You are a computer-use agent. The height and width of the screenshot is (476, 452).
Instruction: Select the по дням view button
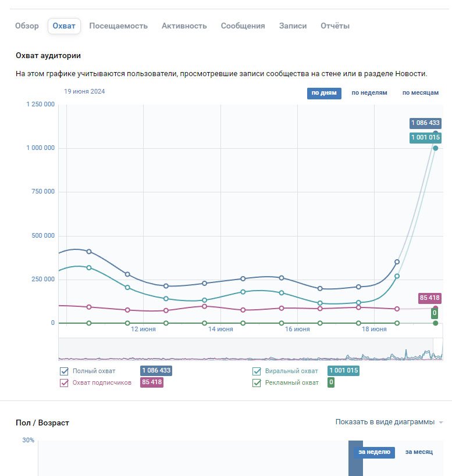point(324,93)
